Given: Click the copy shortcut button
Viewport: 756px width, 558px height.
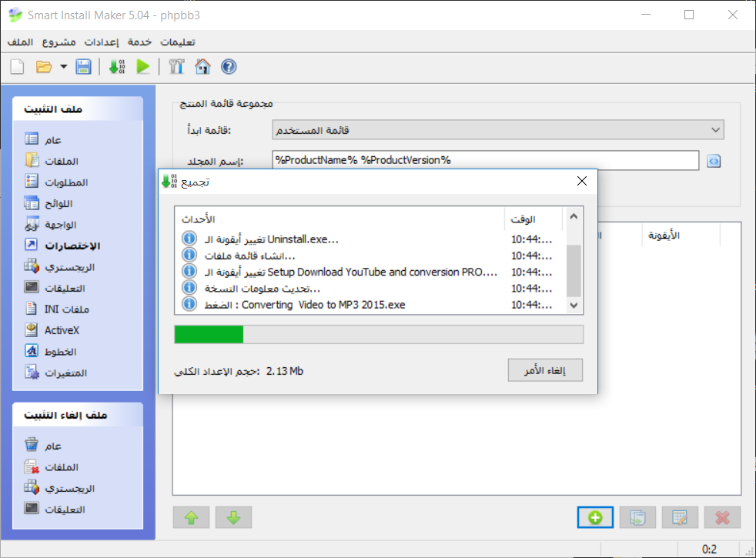Looking at the screenshot, I should point(637,517).
